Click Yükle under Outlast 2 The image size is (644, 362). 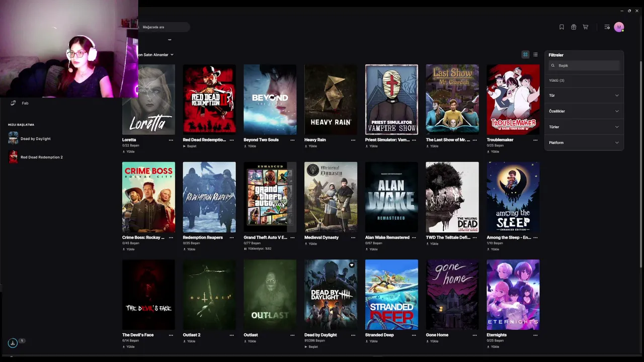tap(189, 341)
